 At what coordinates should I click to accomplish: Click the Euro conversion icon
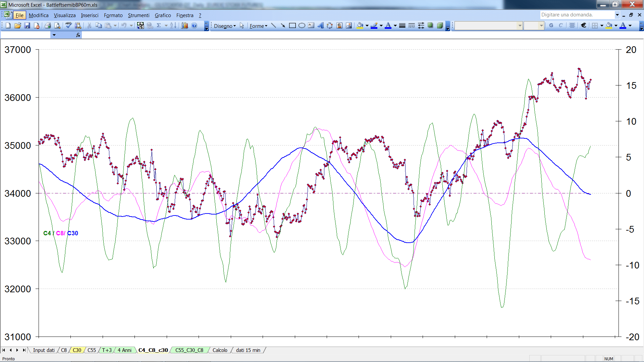coord(141,25)
